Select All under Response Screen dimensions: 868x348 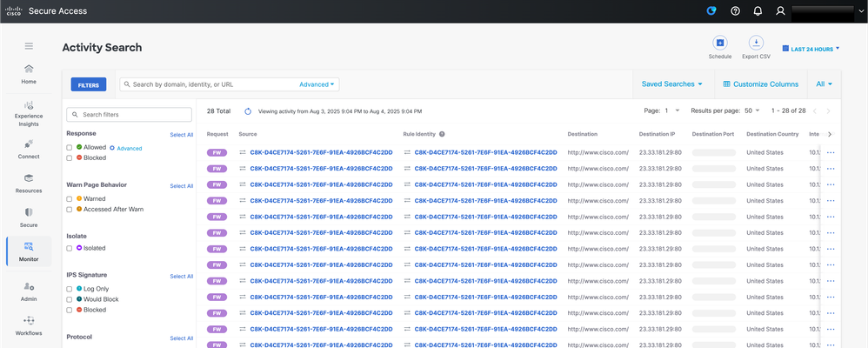182,135
